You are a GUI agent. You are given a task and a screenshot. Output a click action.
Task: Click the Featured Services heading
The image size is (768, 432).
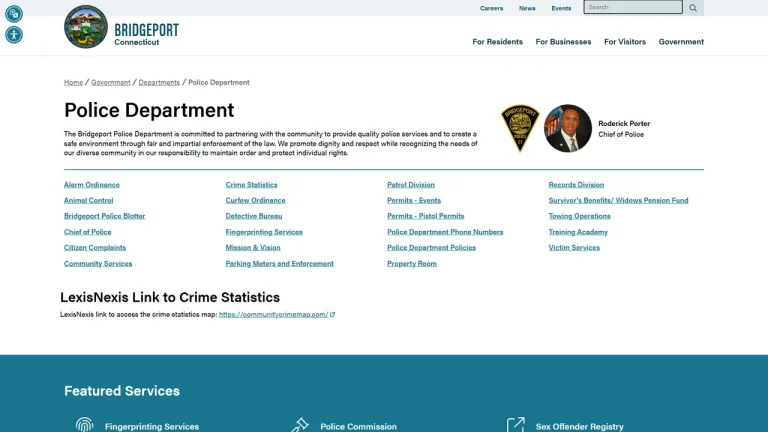point(122,391)
